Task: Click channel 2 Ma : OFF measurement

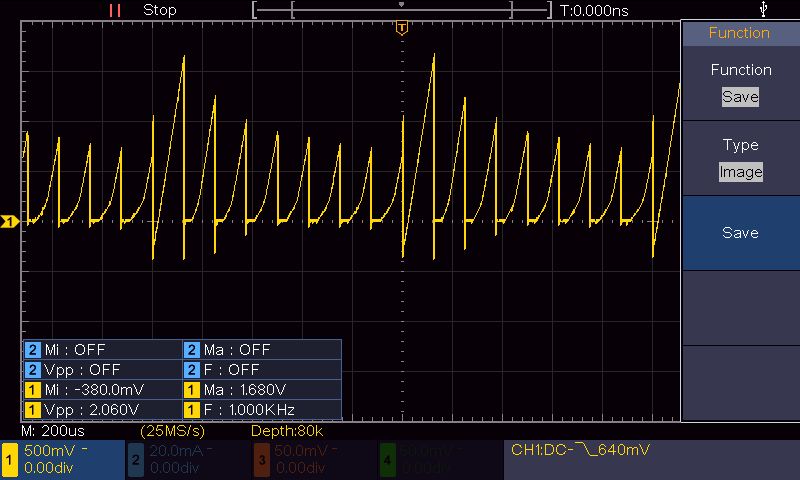Action: [262, 350]
